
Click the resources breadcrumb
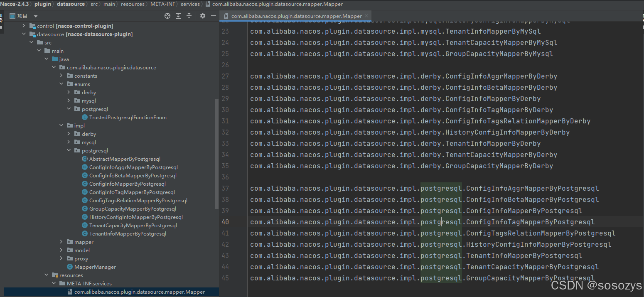[133, 4]
